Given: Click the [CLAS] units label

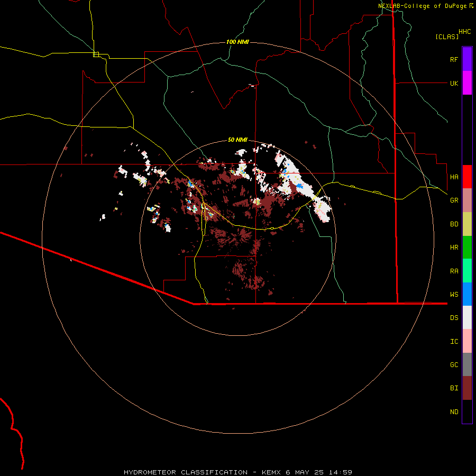Looking at the screenshot, I should pos(447,36).
